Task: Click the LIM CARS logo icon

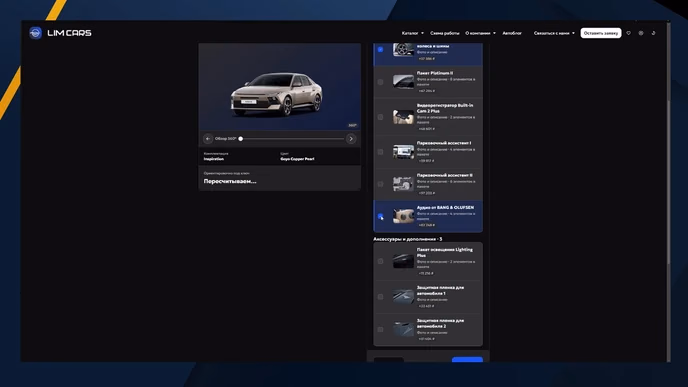Action: pos(36,33)
